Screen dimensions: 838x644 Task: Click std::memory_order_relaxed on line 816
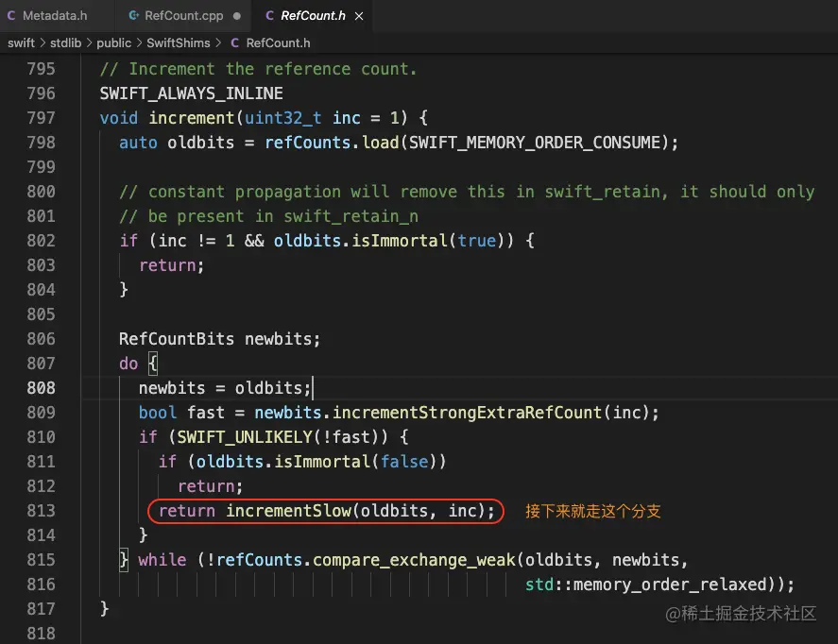pos(646,585)
